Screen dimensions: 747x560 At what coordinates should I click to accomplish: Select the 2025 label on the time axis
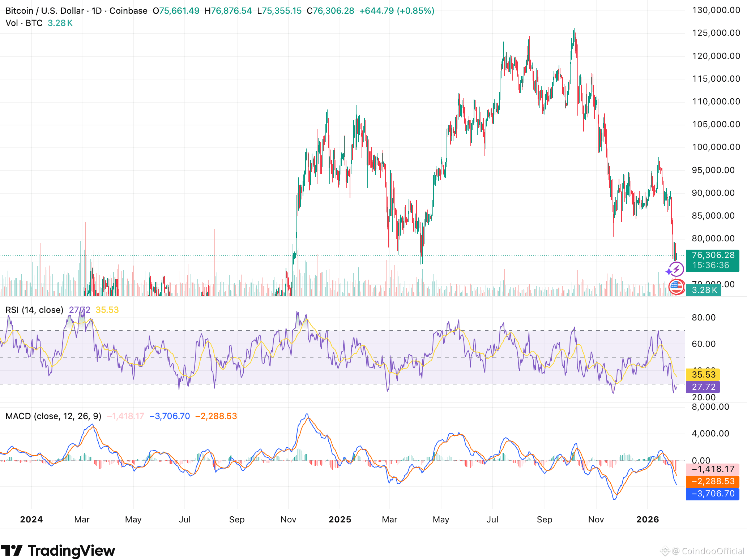(x=340, y=519)
